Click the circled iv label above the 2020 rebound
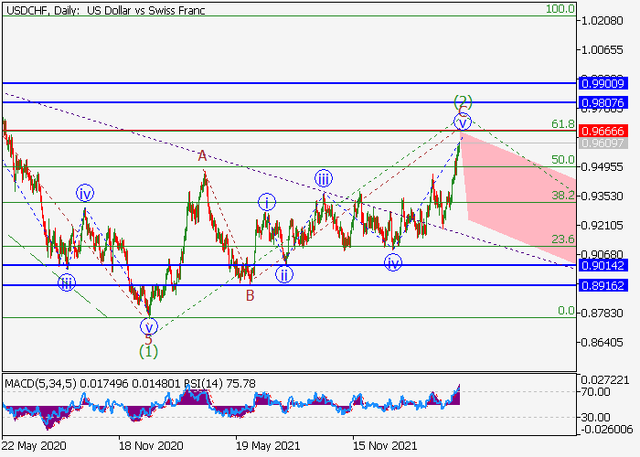The height and width of the screenshot is (457, 640). coord(85,193)
